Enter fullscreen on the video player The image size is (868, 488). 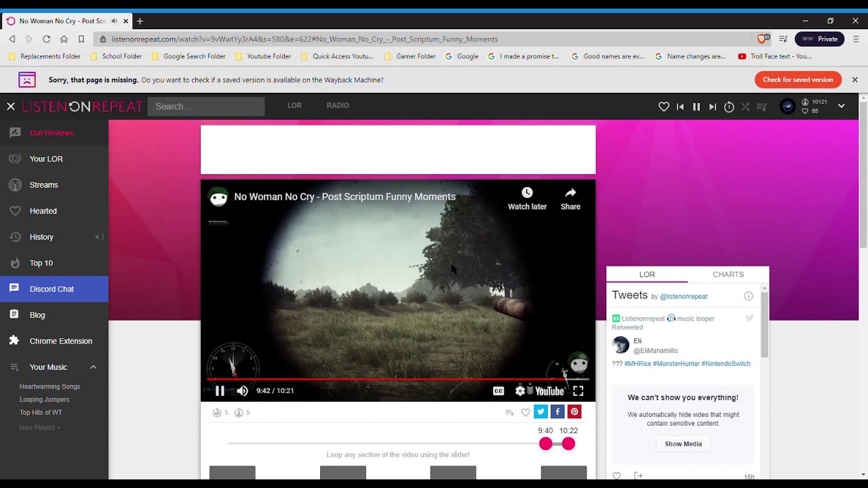click(578, 390)
